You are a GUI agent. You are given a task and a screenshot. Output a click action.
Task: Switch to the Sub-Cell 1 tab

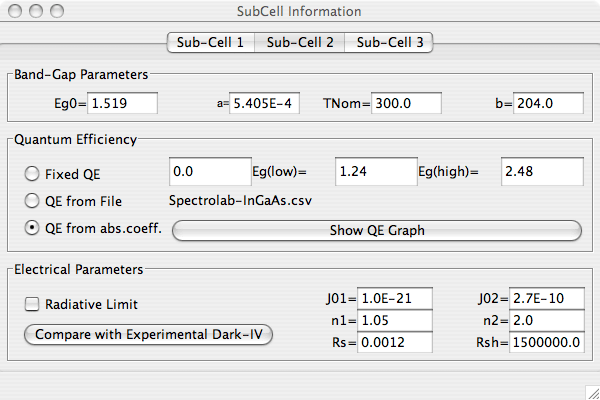pyautogui.click(x=210, y=42)
